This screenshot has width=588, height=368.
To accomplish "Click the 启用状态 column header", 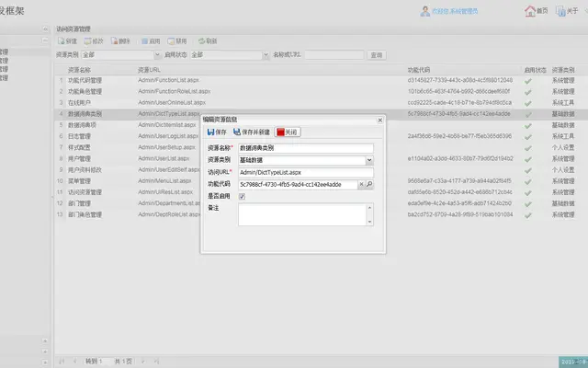I will [535, 70].
